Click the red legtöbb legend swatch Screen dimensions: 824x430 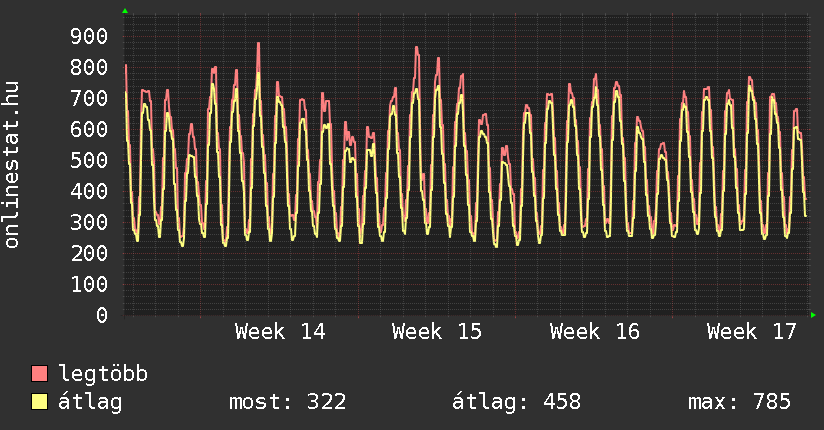pos(40,374)
